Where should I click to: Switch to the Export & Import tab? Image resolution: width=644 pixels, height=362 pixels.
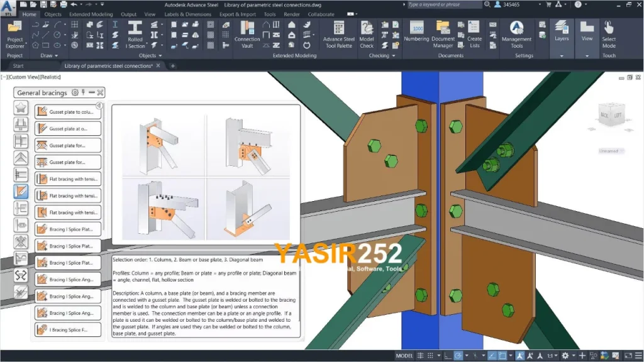pos(237,14)
